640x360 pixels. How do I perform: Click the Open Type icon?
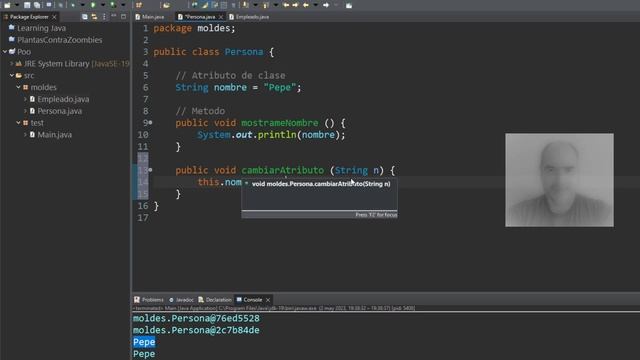coord(166,5)
